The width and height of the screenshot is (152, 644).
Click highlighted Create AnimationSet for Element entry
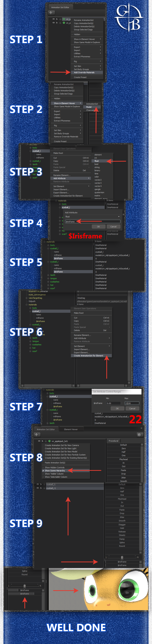pos(91,355)
